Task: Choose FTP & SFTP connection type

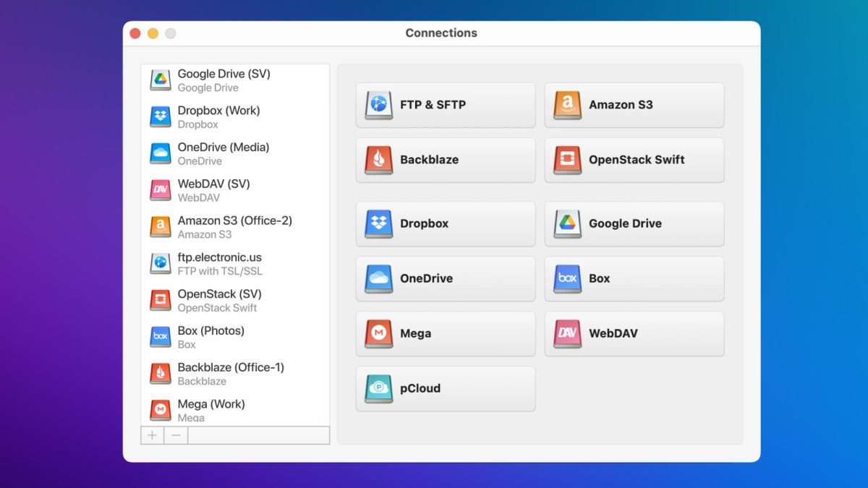Action: (x=446, y=105)
